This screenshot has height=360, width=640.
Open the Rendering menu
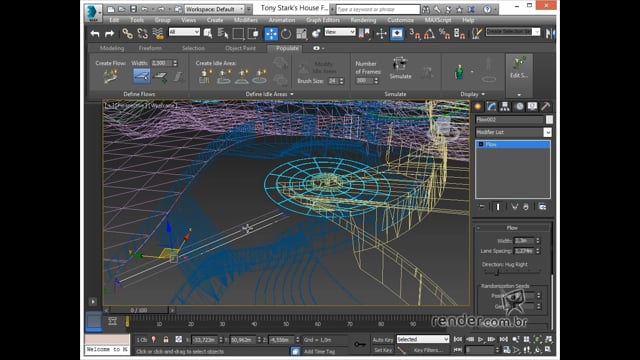tap(363, 20)
